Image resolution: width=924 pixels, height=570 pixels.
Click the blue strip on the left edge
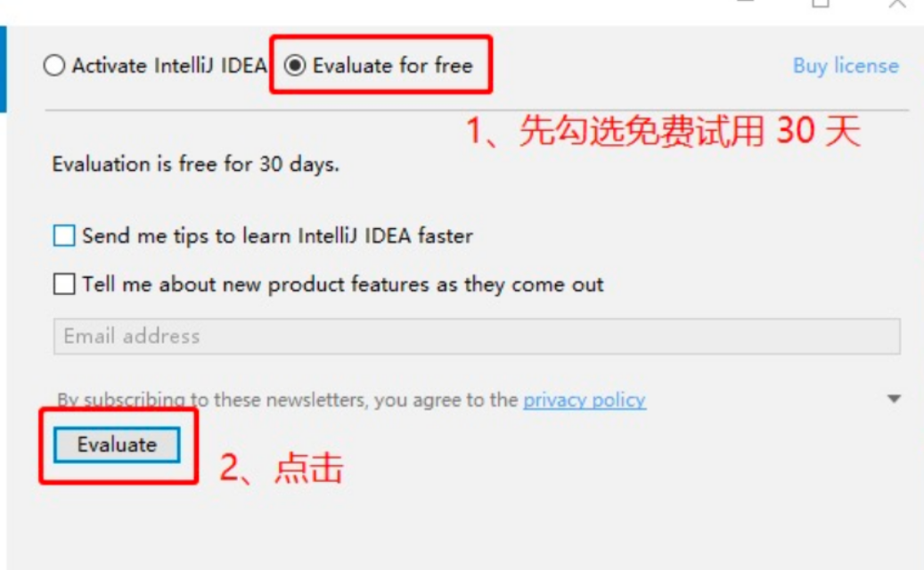tap(3, 69)
